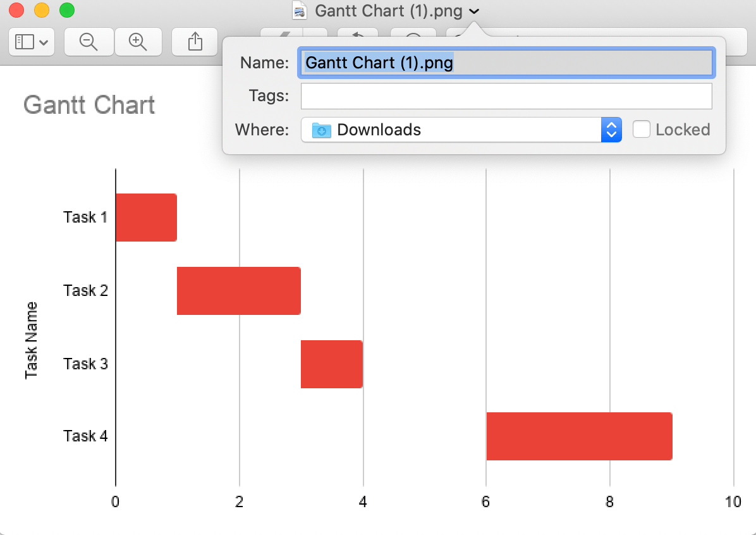
Task: Click inside the empty Tags field
Action: click(506, 95)
